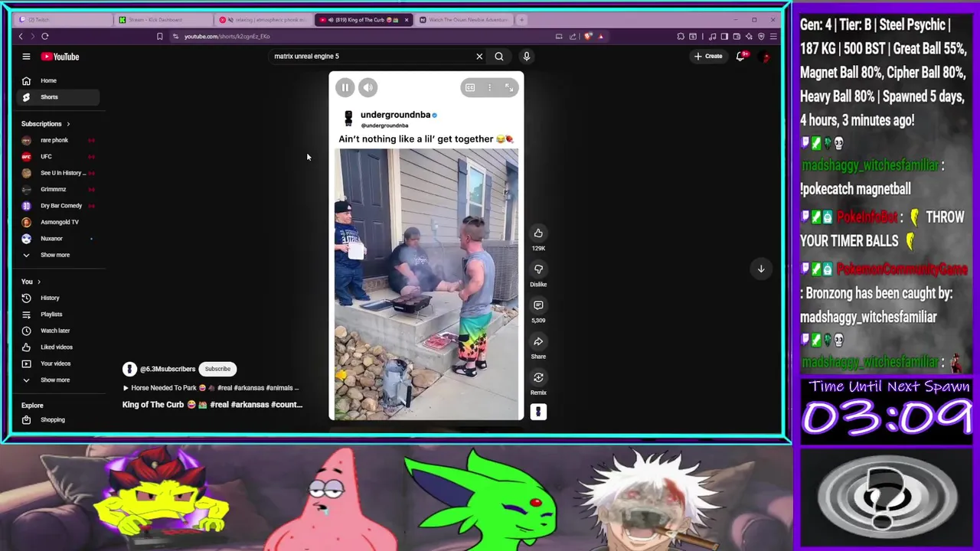Share the Short video

[538, 341]
